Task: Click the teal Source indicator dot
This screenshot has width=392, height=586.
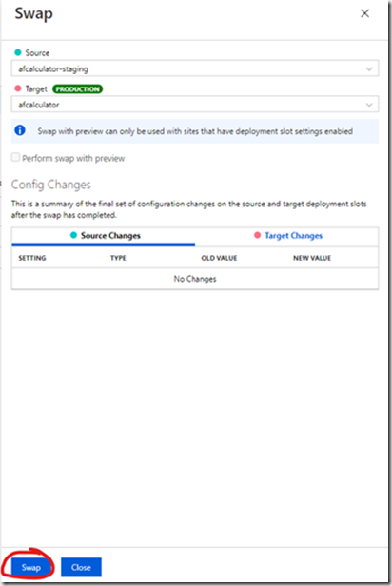Action: point(17,52)
